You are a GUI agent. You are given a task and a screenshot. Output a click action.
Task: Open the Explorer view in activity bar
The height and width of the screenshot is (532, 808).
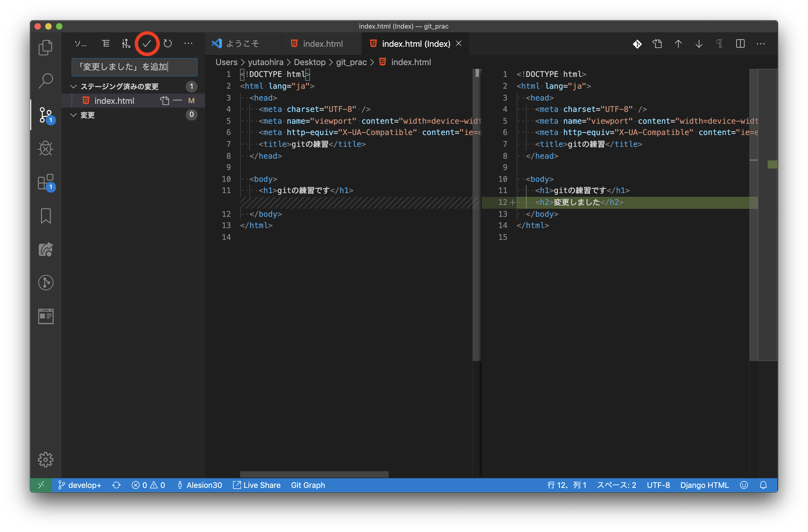(45, 47)
